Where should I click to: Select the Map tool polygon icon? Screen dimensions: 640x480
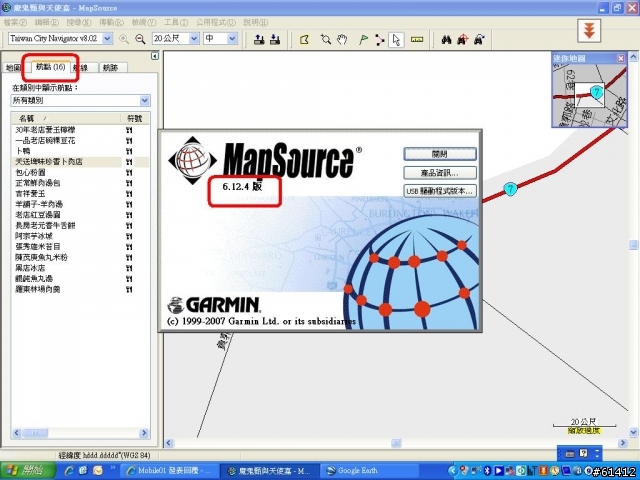(304, 40)
